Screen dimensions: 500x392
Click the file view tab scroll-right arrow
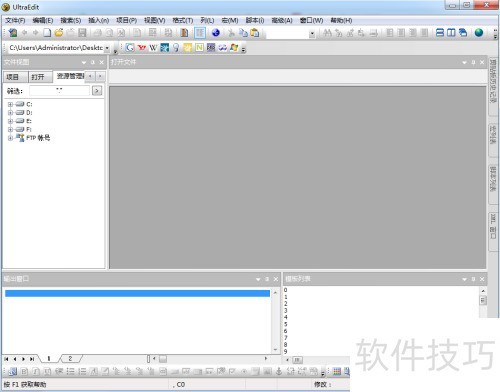[x=100, y=76]
